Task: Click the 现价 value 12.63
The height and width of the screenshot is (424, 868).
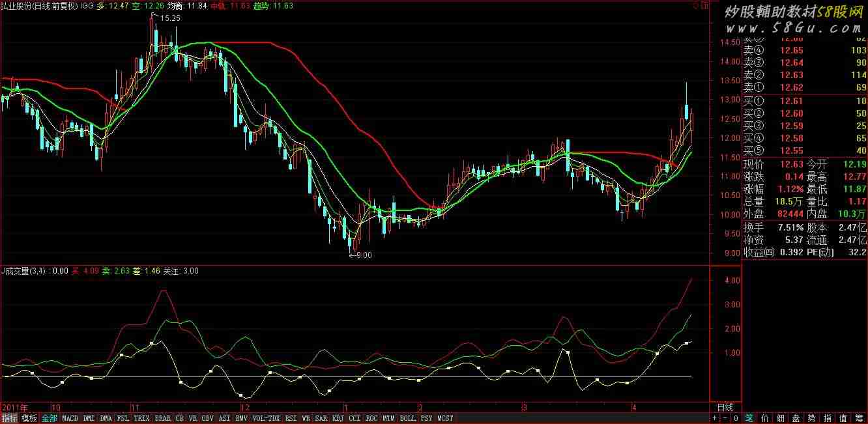Action: click(790, 164)
